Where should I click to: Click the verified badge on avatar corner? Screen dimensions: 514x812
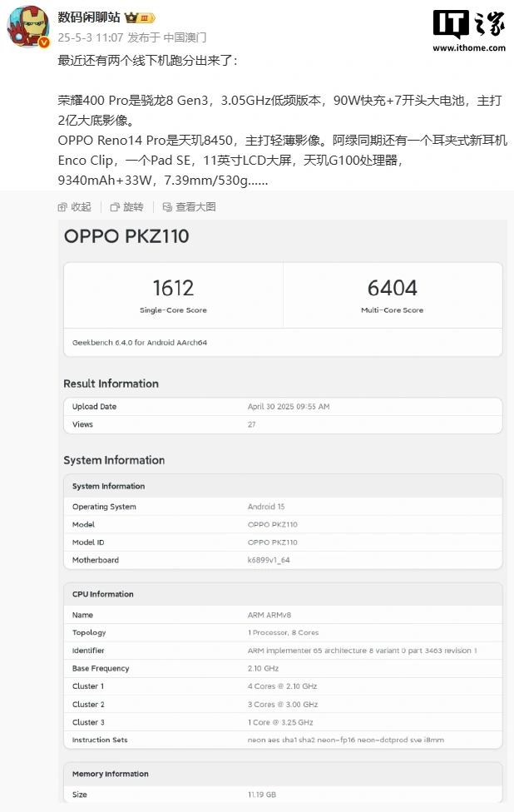pyautogui.click(x=43, y=42)
